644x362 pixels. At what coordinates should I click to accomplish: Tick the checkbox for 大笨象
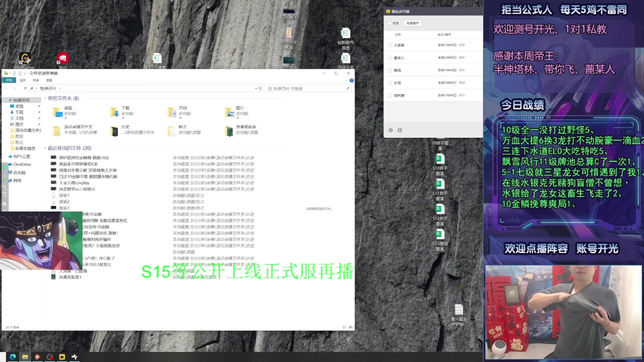389,45
